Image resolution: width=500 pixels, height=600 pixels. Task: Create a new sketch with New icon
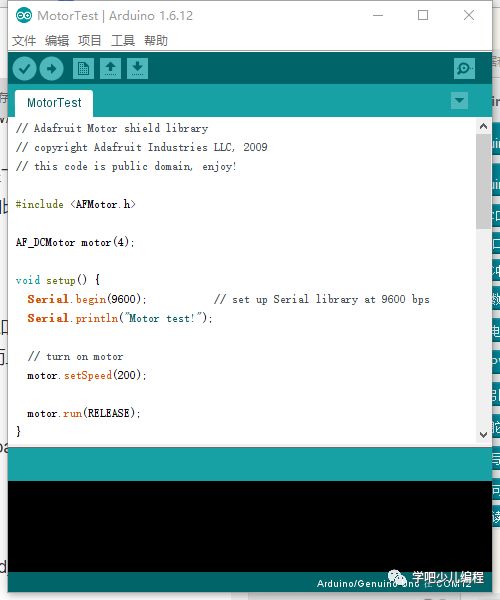click(83, 68)
